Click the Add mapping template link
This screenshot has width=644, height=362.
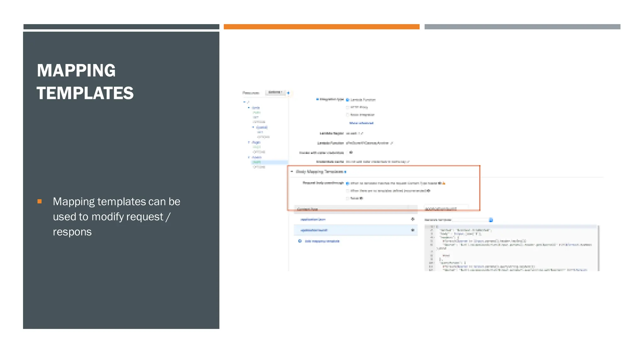click(322, 241)
